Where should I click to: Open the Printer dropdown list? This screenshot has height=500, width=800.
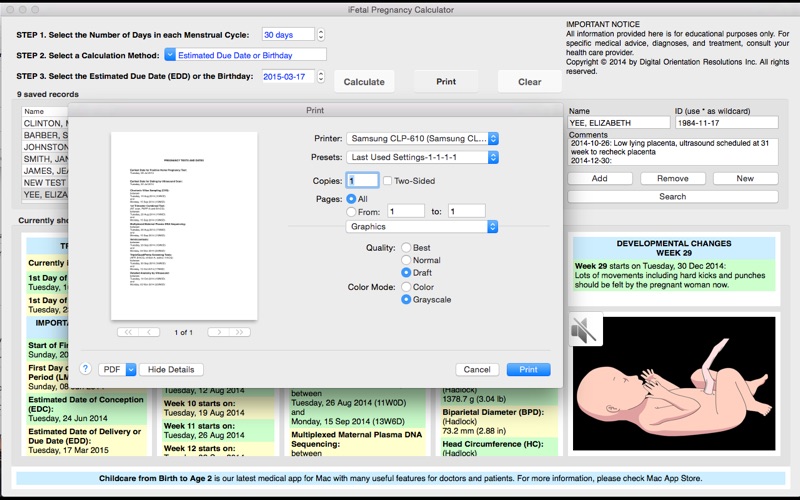pos(422,138)
